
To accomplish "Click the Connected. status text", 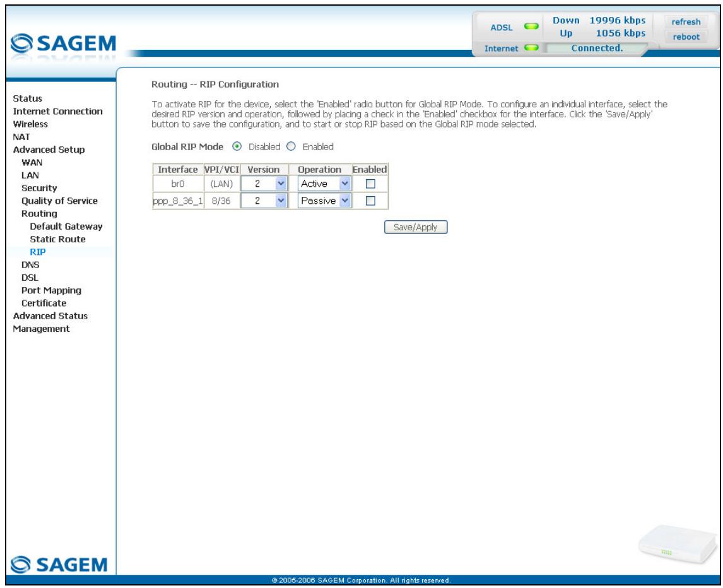I will click(597, 48).
